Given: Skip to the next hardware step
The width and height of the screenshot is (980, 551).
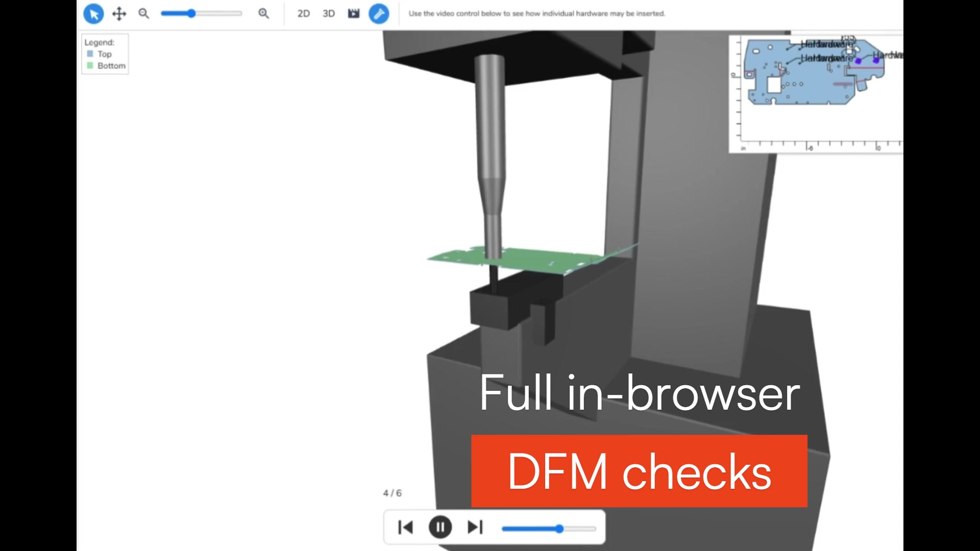Looking at the screenshot, I should click(475, 527).
